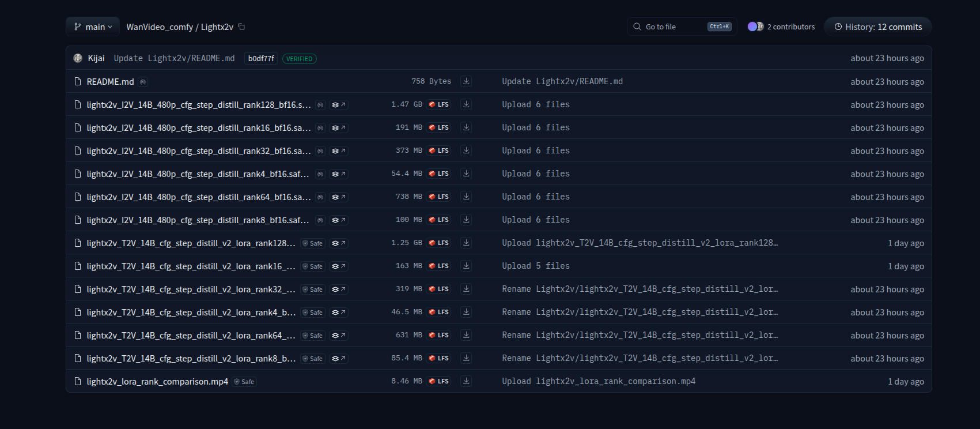Open external viewer for I2V rank32 file

[339, 151]
